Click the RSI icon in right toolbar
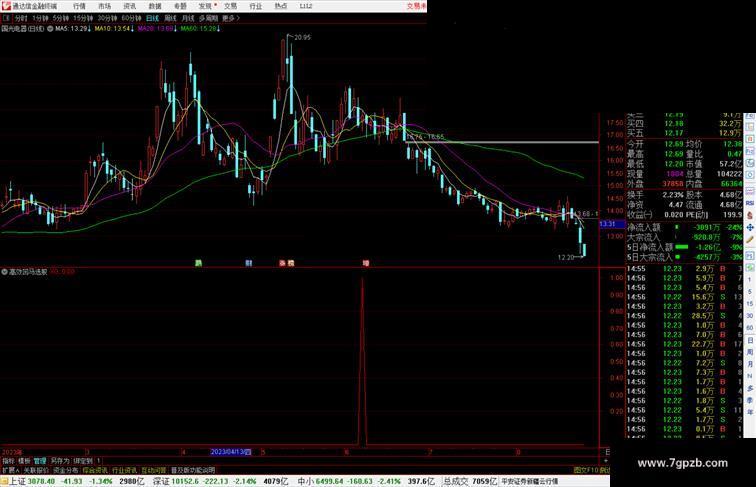 coord(750,203)
